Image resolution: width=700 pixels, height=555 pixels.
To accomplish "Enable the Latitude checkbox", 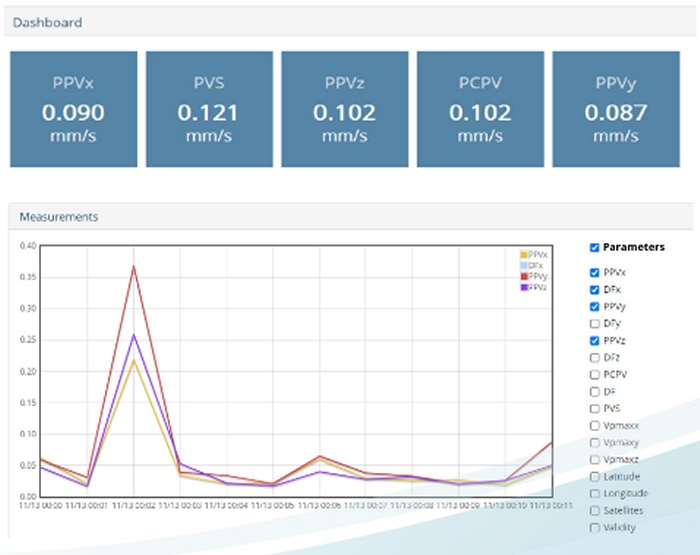I will [x=595, y=476].
